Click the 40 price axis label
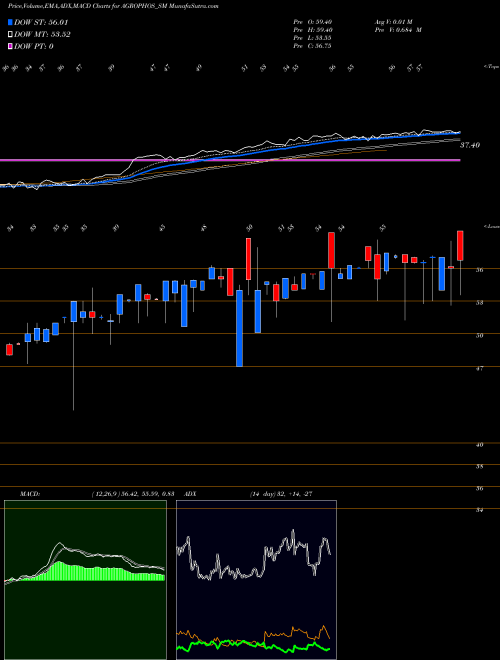The image size is (500, 660). tap(479, 444)
